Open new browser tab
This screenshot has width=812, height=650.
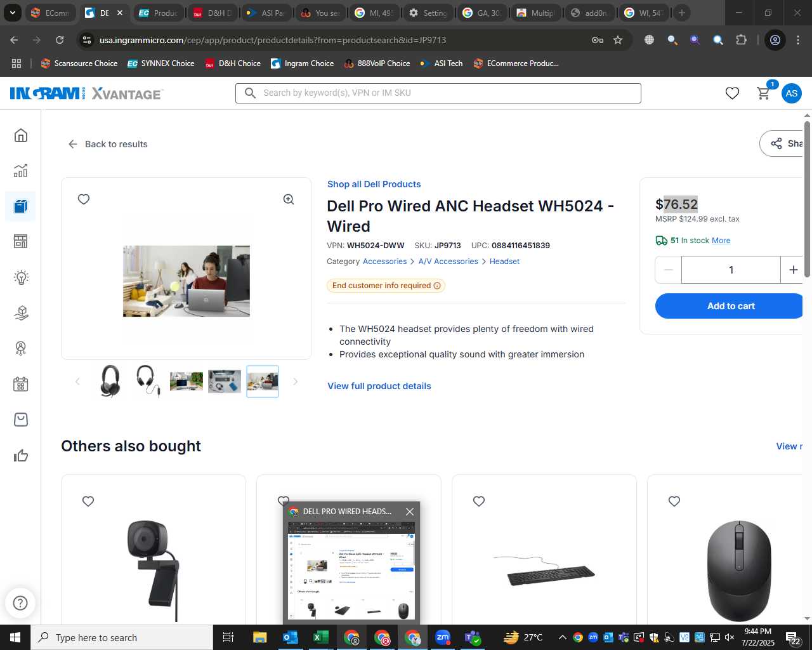click(x=682, y=13)
